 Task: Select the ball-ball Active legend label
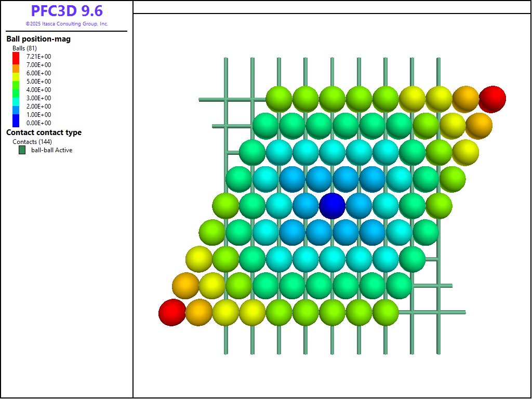pos(51,150)
